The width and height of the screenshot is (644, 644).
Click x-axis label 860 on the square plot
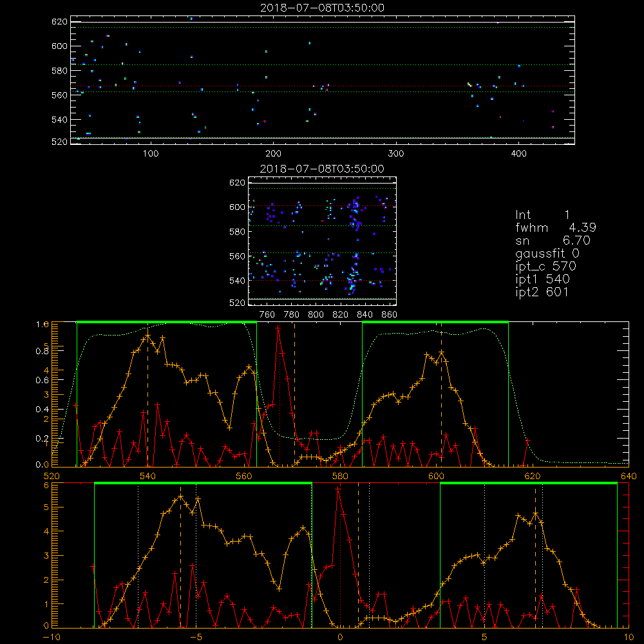point(390,315)
